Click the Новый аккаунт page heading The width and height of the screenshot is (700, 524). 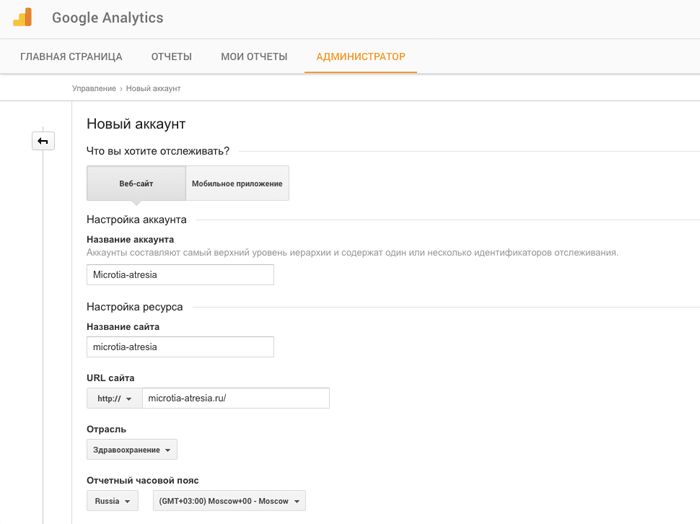[x=136, y=124]
